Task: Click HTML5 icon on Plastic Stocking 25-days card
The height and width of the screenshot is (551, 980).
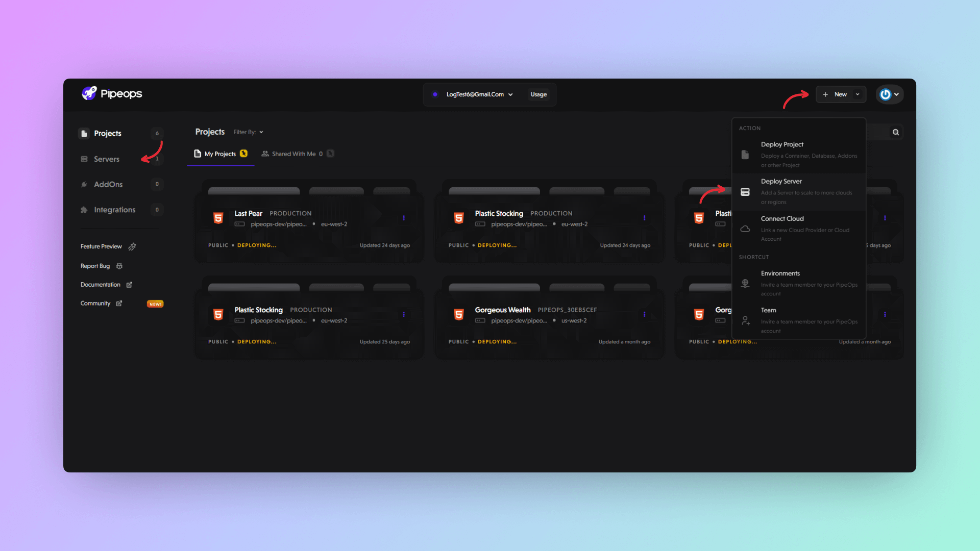Action: (x=218, y=315)
